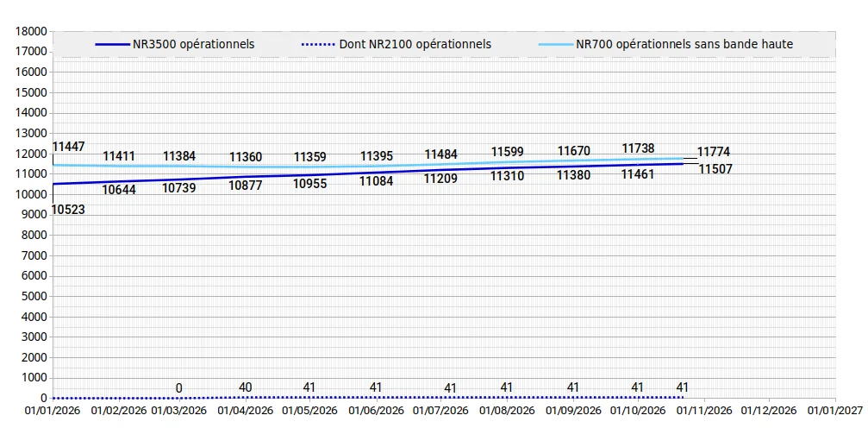Select the NR2100 data label 0
Viewport: 868px width, 428px height.
pyautogui.click(x=178, y=388)
